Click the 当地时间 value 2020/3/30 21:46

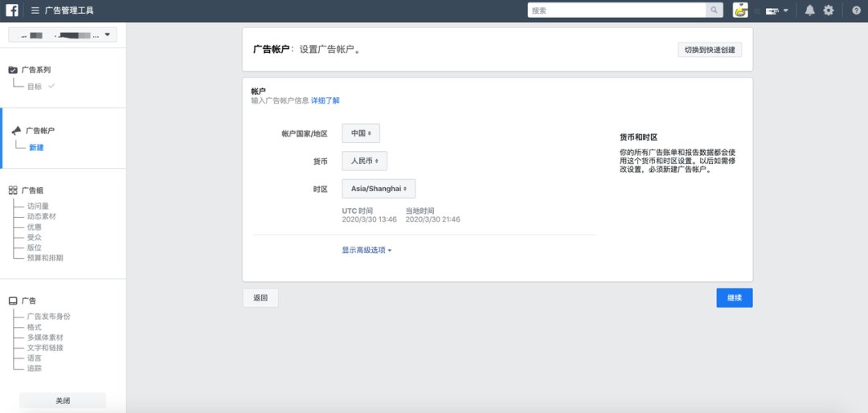(433, 219)
